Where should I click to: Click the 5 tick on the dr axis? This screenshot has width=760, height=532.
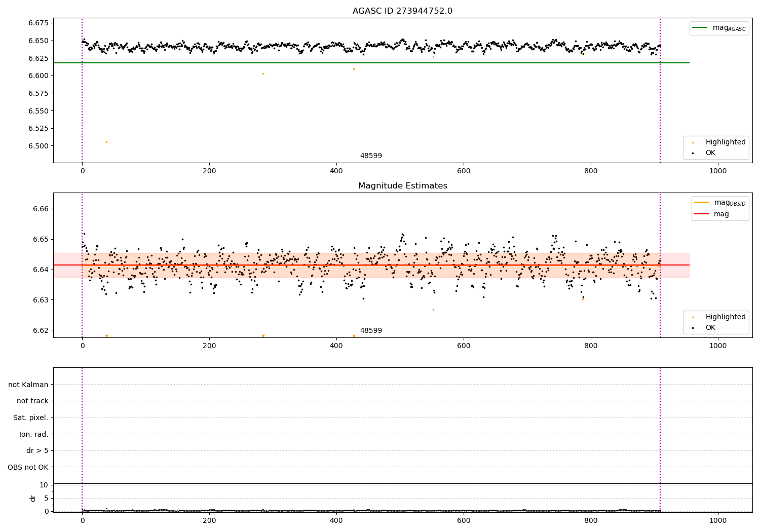pyautogui.click(x=46, y=498)
